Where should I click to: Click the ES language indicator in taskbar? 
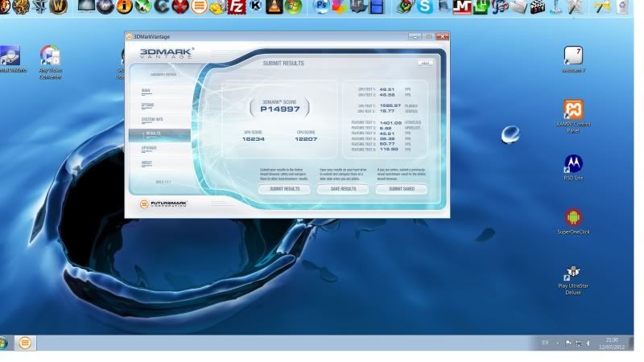[545, 343]
